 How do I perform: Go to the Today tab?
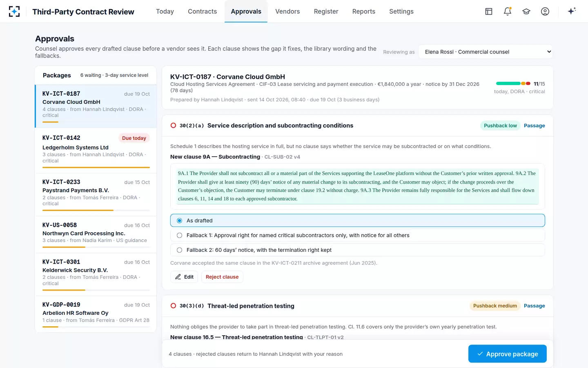pos(165,11)
